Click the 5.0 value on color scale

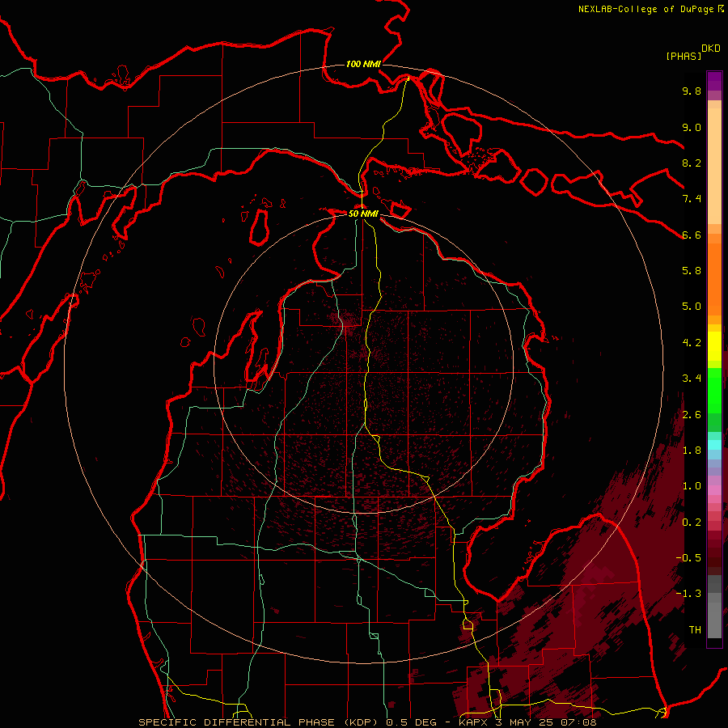point(692,307)
